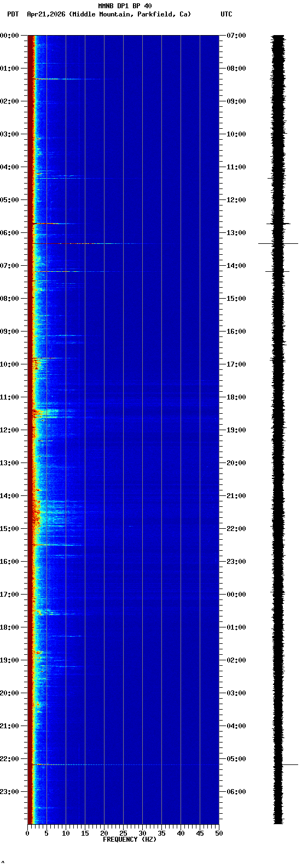Click the UTC time label 06:00 on right axis
Image resolution: width=302 pixels, height=868 pixels.
click(236, 792)
